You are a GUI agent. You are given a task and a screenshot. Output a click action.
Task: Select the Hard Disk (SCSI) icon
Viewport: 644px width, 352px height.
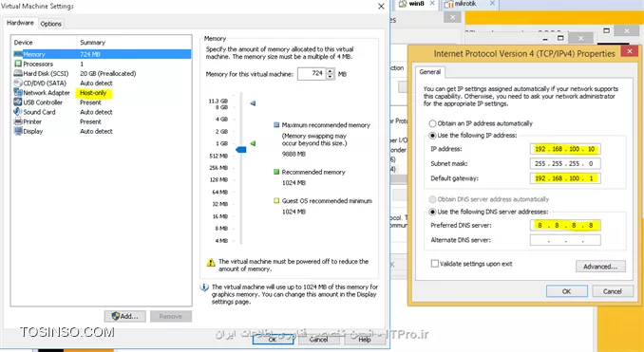(x=18, y=73)
